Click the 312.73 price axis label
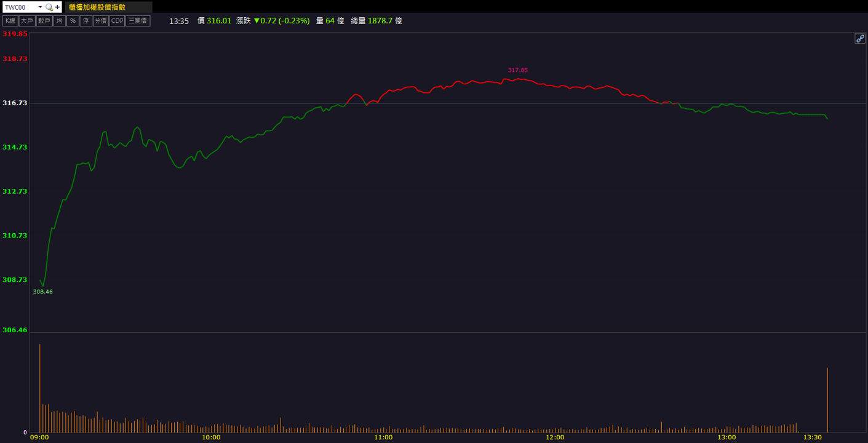The image size is (868, 443). pos(15,191)
